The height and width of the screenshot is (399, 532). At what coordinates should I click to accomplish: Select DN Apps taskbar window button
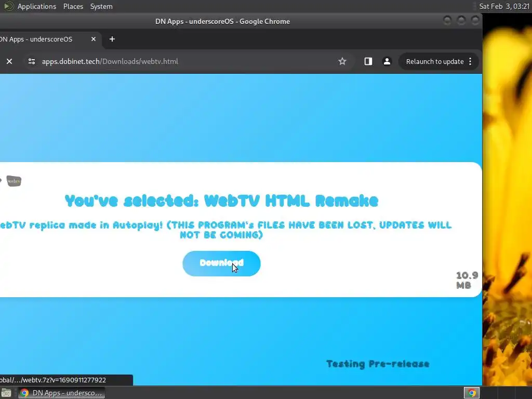pos(61,393)
